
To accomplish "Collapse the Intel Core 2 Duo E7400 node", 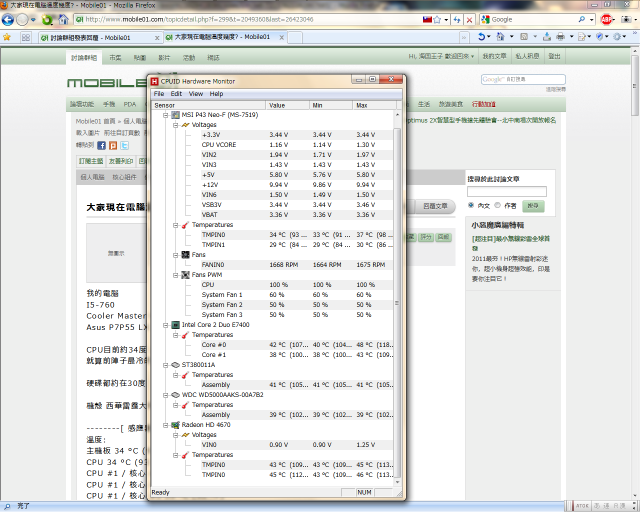I will coord(166,325).
